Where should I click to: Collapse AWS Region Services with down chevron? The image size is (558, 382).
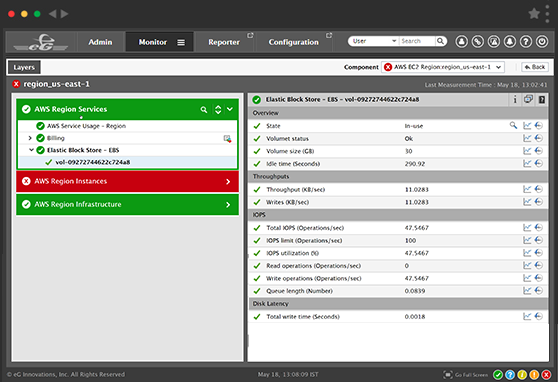tap(230, 109)
